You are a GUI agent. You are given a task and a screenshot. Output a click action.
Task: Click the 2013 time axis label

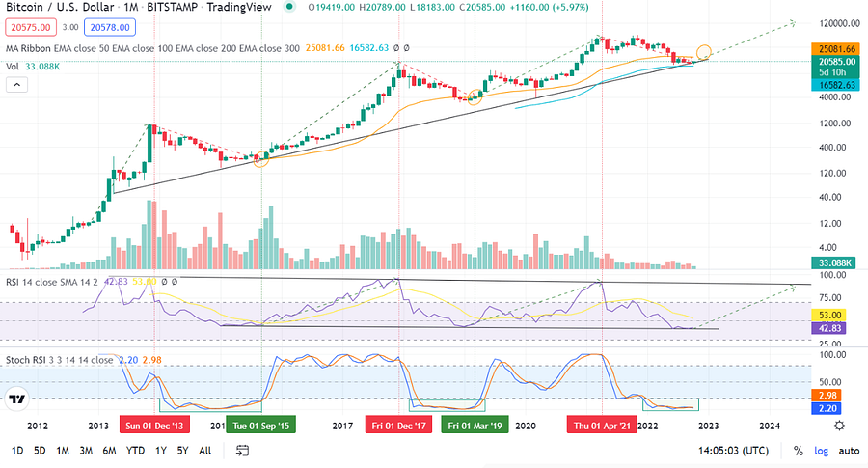(x=98, y=426)
